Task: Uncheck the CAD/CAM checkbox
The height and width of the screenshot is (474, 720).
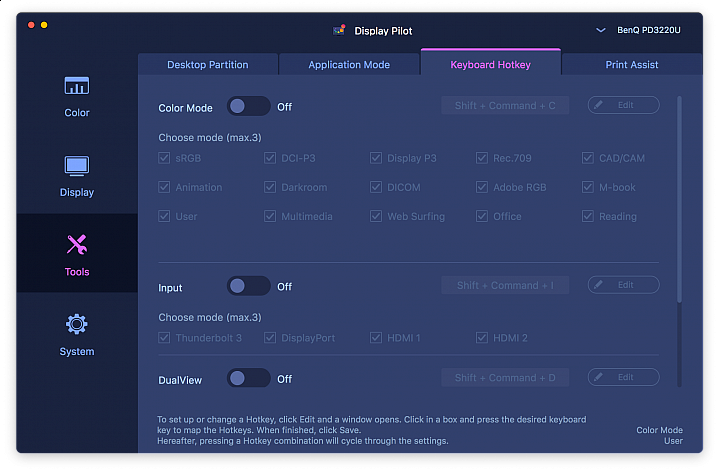Action: coord(588,158)
